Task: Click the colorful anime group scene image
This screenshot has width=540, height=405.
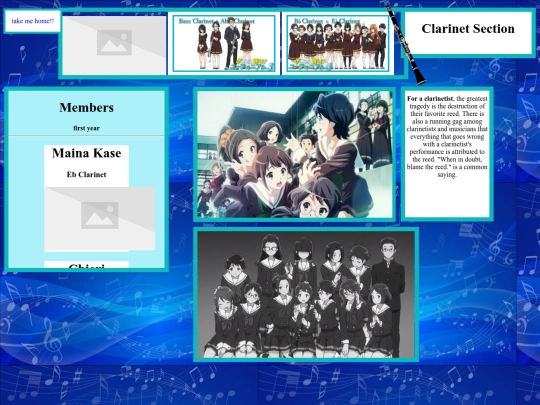Action: pos(294,154)
